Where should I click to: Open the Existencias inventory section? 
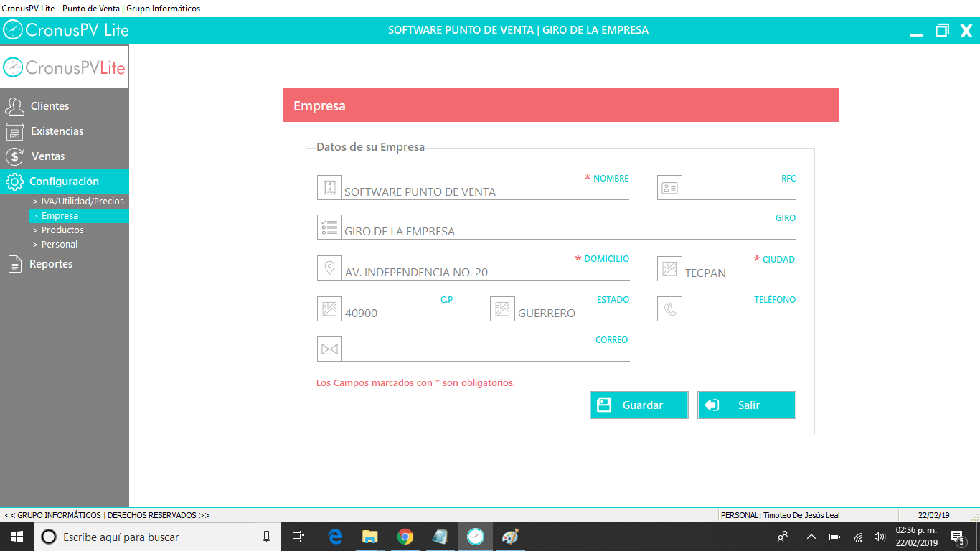(x=13, y=131)
